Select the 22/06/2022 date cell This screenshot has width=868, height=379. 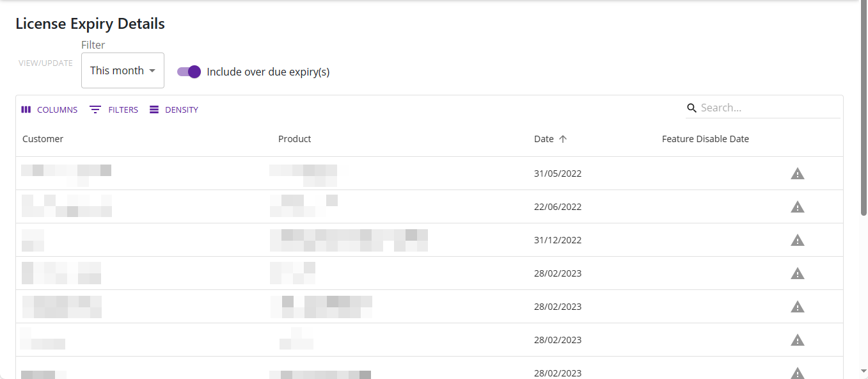558,207
